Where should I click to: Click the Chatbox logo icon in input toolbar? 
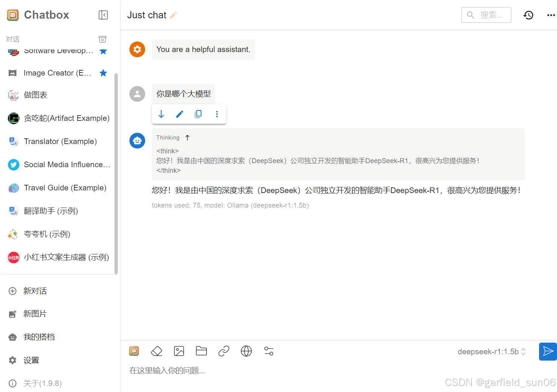pyautogui.click(x=134, y=351)
